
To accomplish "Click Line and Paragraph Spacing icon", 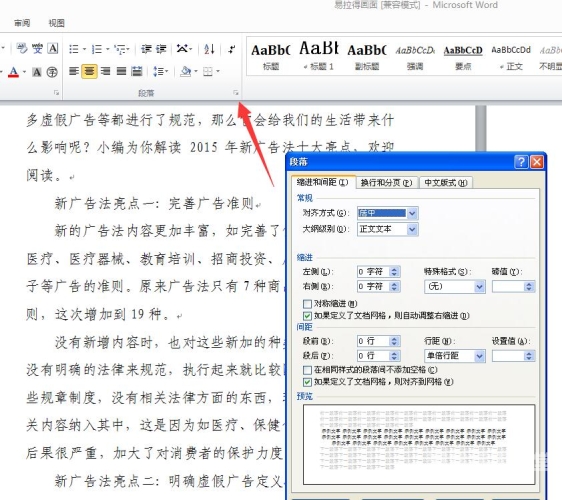I will click(158, 71).
